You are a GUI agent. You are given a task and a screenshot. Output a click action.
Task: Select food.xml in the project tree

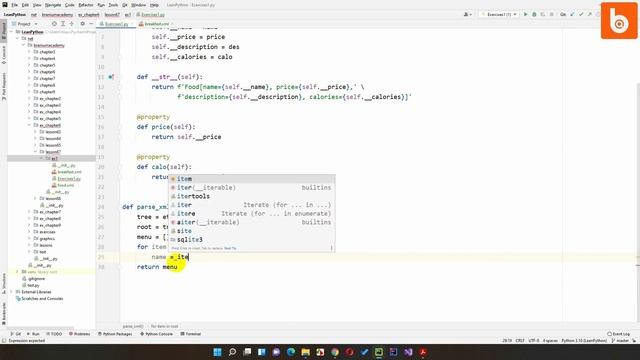[62, 185]
